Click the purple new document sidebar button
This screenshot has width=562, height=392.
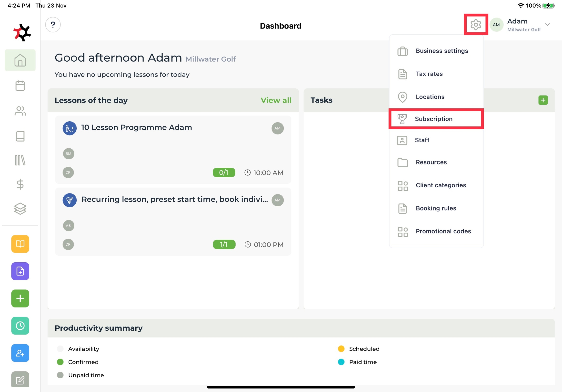pos(20,271)
